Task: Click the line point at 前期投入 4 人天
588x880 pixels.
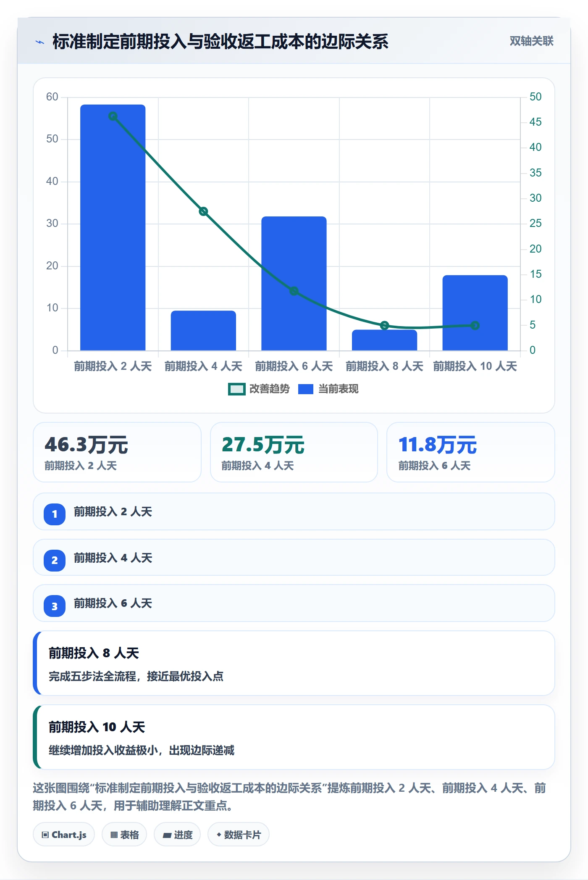Action: click(203, 211)
